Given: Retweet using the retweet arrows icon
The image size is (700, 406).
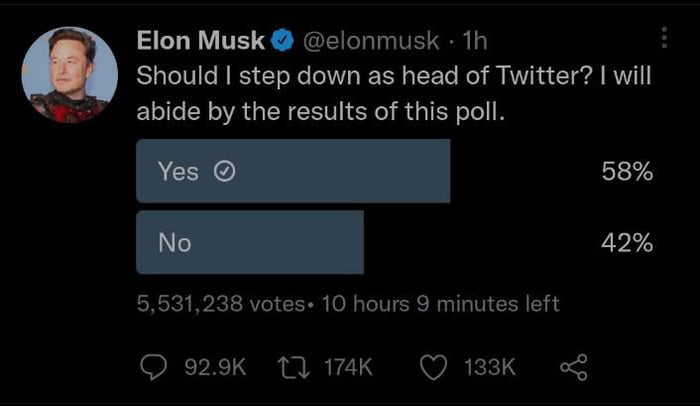Looking at the screenshot, I should click(293, 367).
